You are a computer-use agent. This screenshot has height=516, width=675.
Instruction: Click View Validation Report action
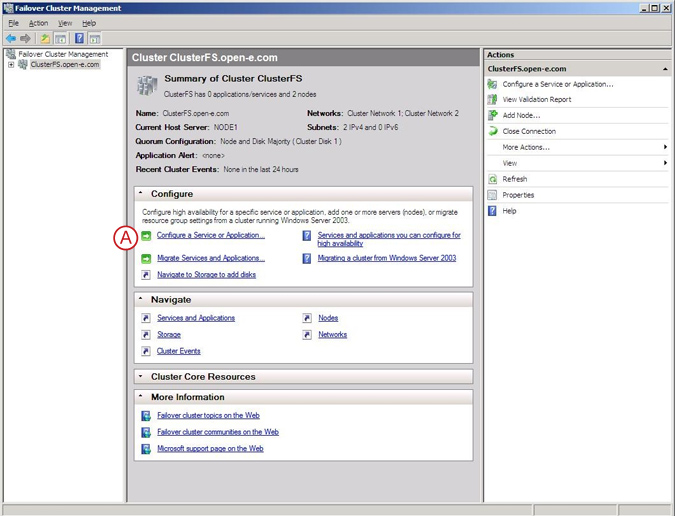[x=537, y=99]
